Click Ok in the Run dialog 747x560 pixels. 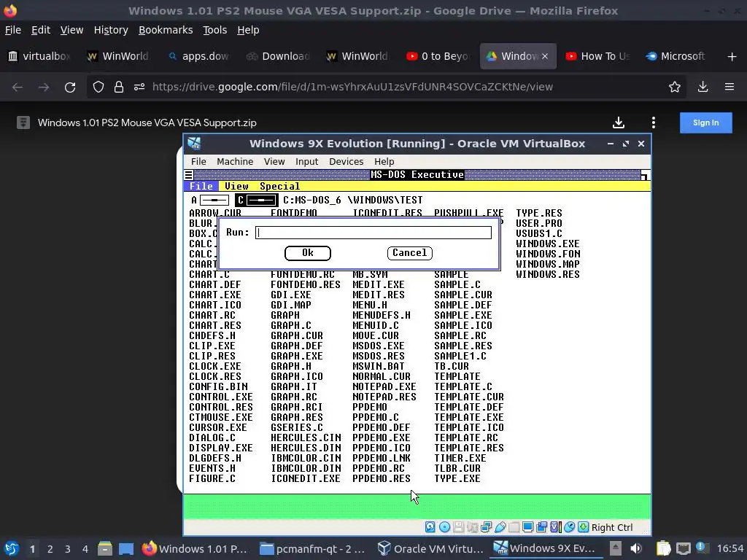point(307,253)
